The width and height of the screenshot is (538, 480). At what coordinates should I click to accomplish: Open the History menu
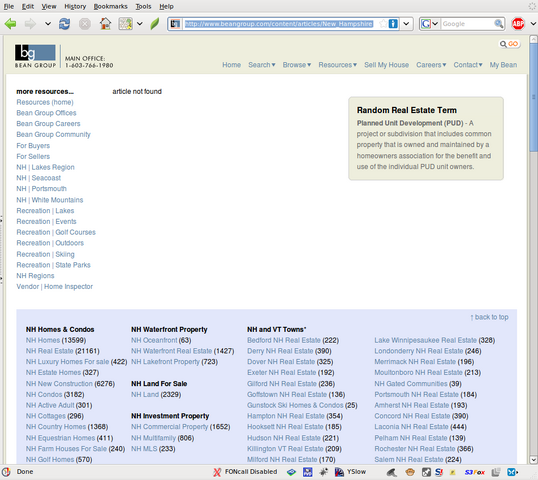pos(75,7)
